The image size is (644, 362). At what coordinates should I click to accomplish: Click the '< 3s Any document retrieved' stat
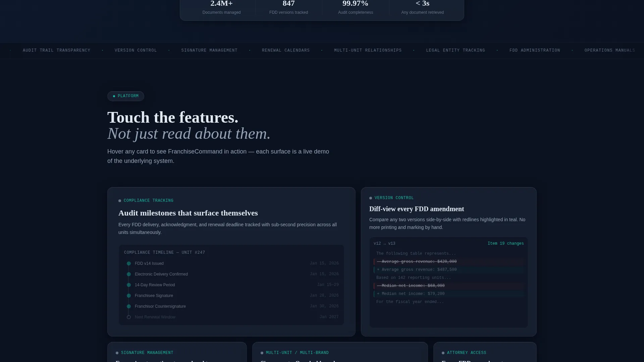[423, 7]
